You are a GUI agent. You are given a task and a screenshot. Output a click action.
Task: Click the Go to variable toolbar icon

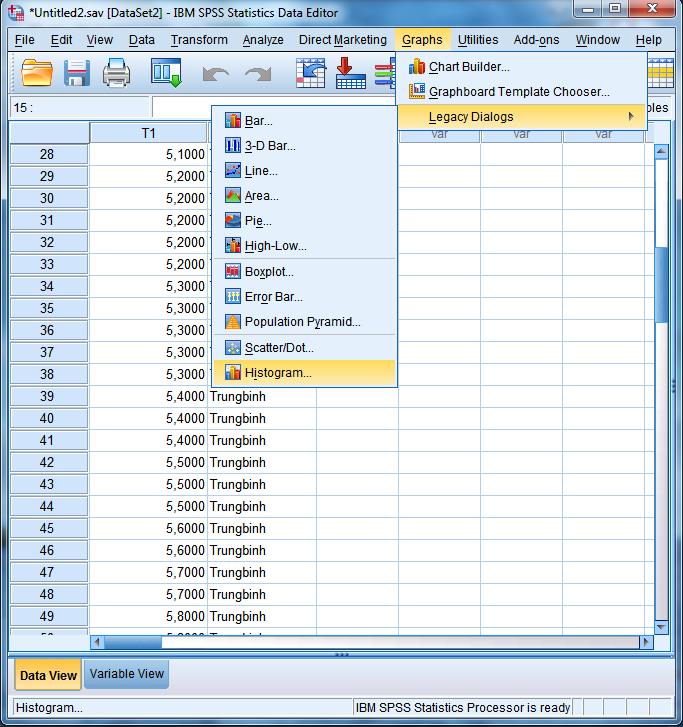coord(350,73)
